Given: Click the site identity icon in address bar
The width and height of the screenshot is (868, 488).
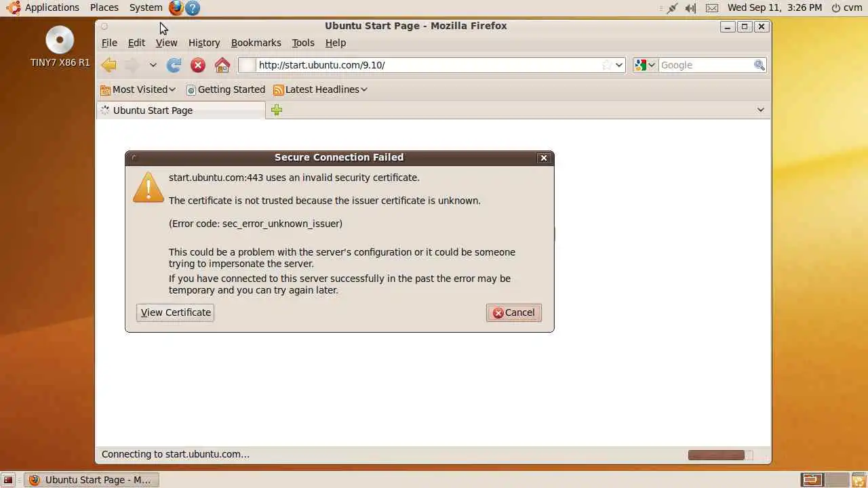Looking at the screenshot, I should [x=248, y=65].
